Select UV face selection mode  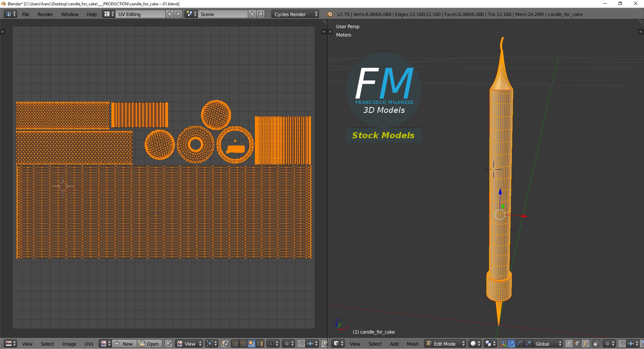pyautogui.click(x=251, y=344)
